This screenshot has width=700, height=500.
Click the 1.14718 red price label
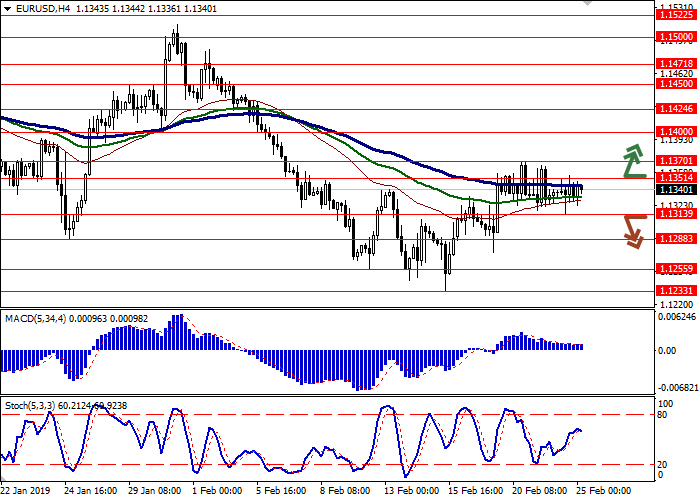click(675, 63)
